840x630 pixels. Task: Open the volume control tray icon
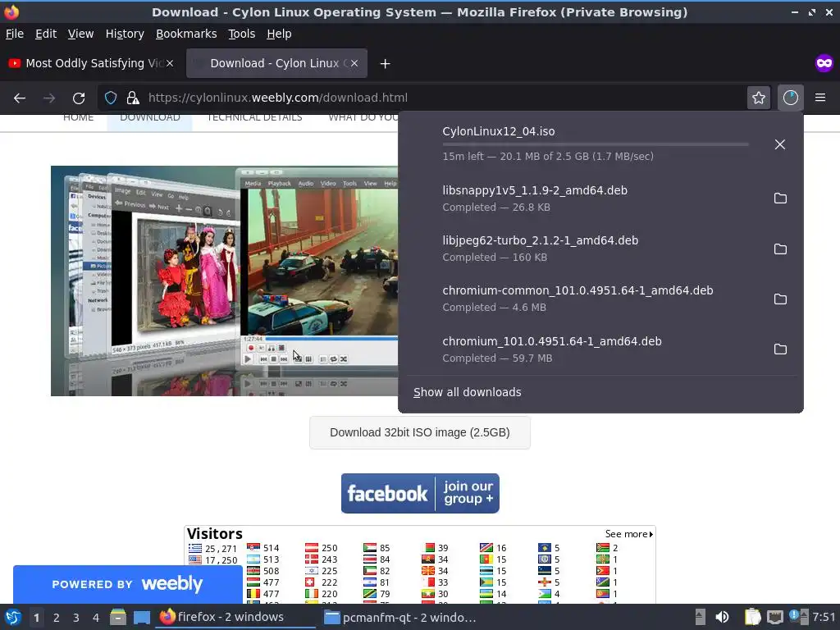pyautogui.click(x=722, y=617)
